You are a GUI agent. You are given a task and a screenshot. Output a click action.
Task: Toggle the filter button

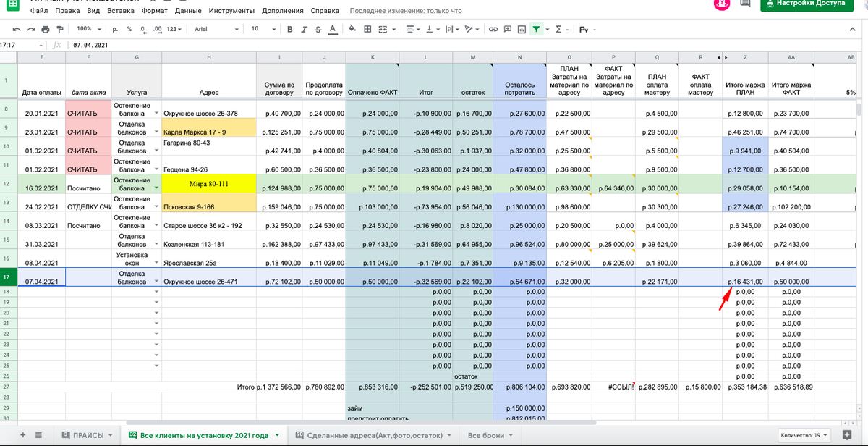click(x=536, y=29)
